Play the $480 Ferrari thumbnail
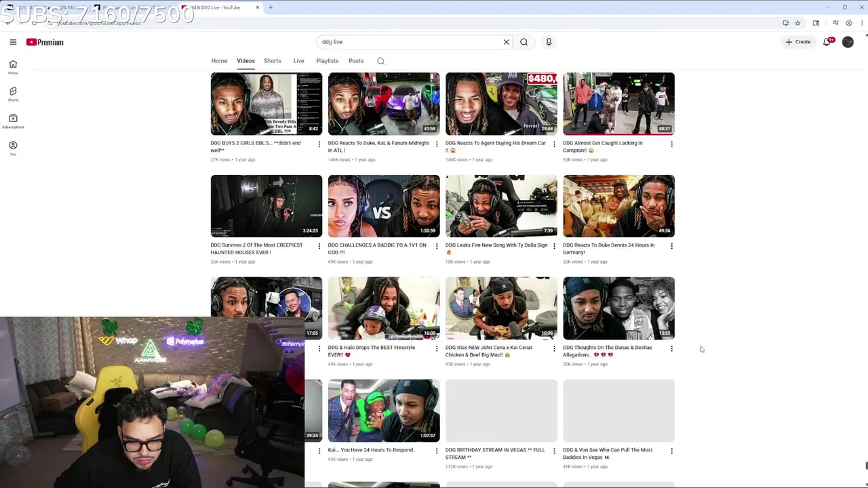 (x=501, y=104)
